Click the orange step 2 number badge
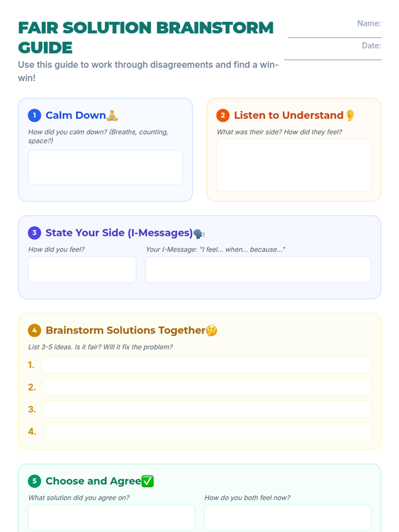 coord(223,115)
